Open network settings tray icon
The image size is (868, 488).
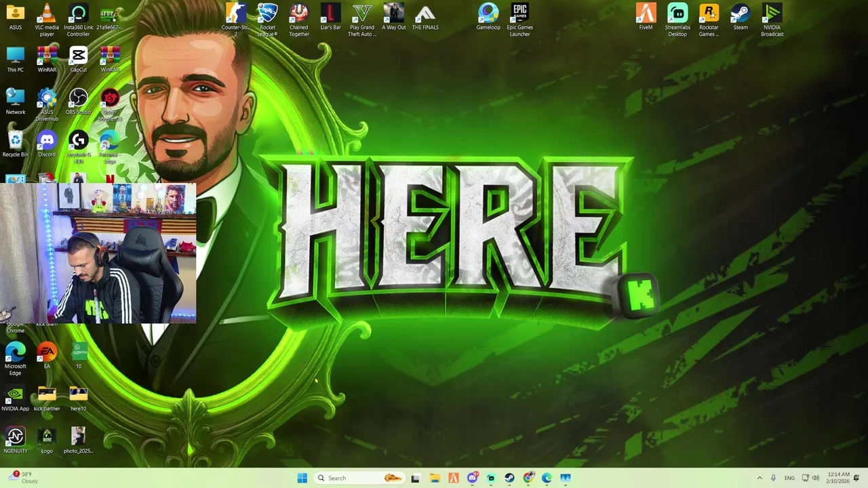pos(805,478)
